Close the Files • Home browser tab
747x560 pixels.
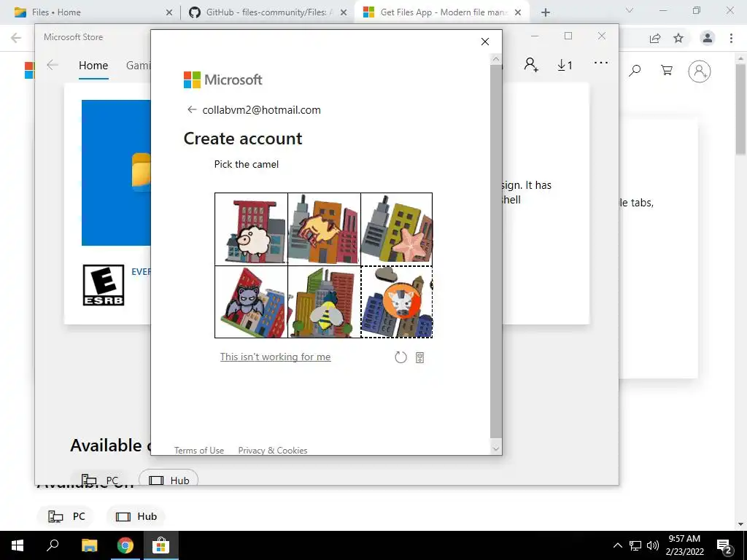pyautogui.click(x=169, y=12)
